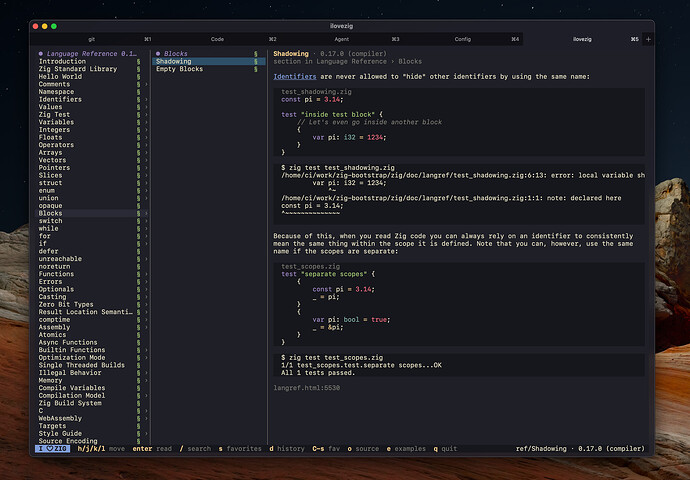Click the § marker beside Hello World

click(x=138, y=77)
